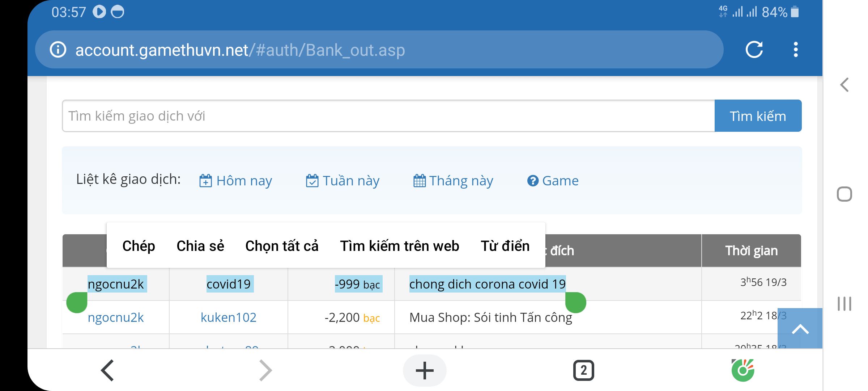Open Từ điển from selection menu
868x391 pixels.
505,246
